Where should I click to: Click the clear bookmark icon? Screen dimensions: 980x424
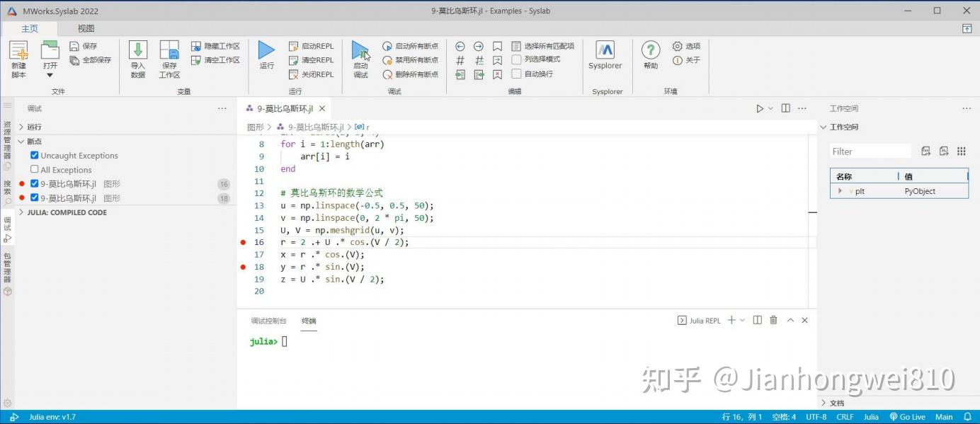[x=498, y=74]
